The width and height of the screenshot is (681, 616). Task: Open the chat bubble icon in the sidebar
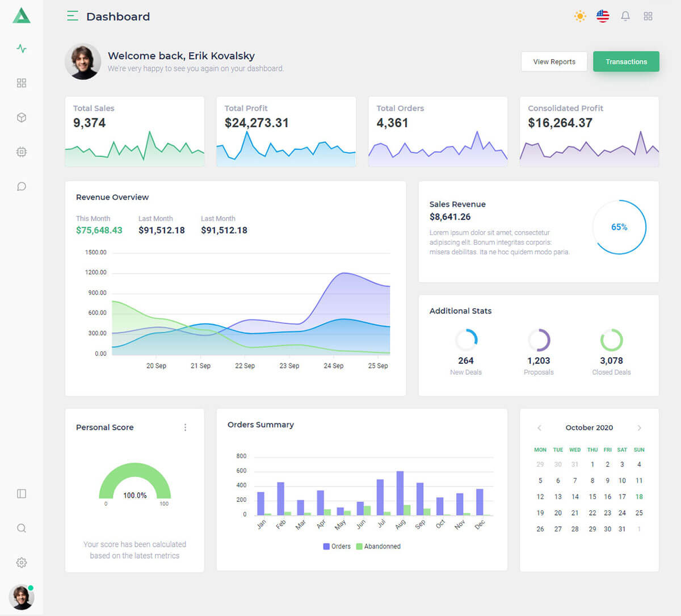coord(22,187)
